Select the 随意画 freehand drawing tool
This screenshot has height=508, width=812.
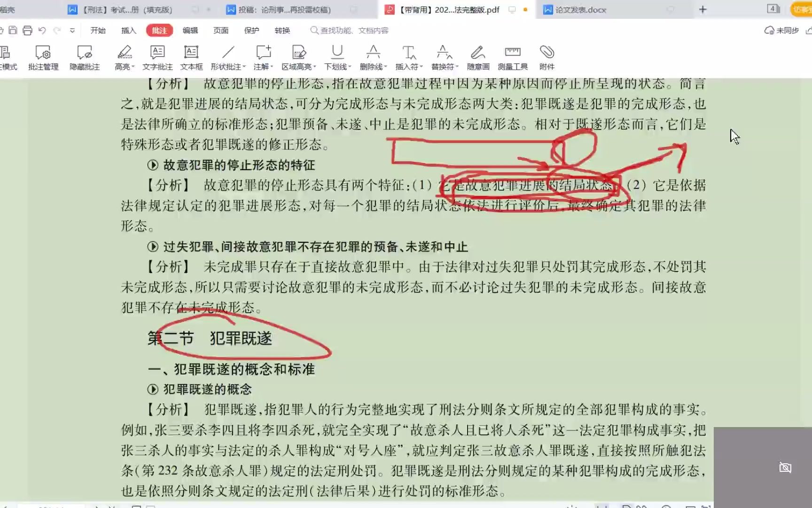click(478, 58)
